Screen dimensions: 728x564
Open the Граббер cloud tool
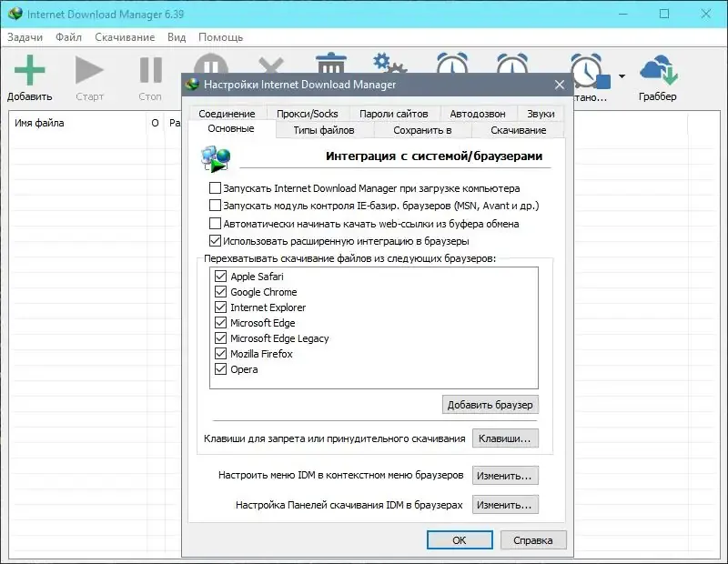pos(658,67)
